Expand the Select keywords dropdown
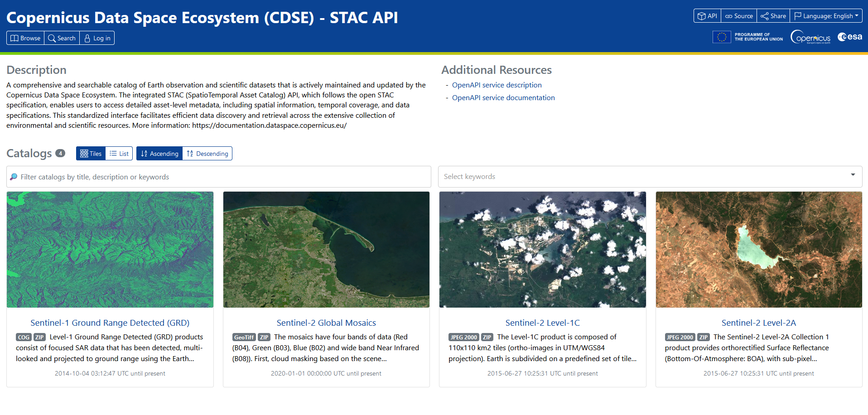This screenshot has width=868, height=415. 650,177
